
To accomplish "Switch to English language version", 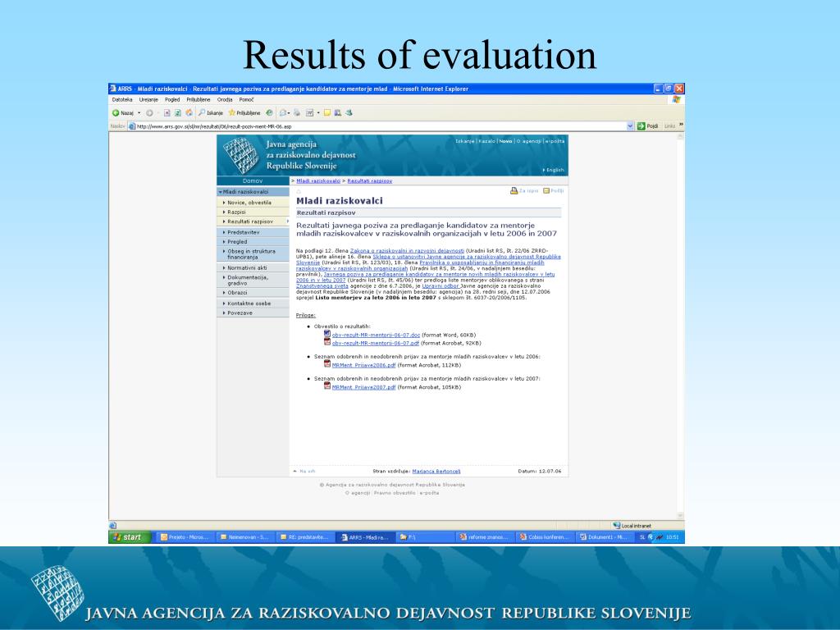I will click(x=554, y=170).
